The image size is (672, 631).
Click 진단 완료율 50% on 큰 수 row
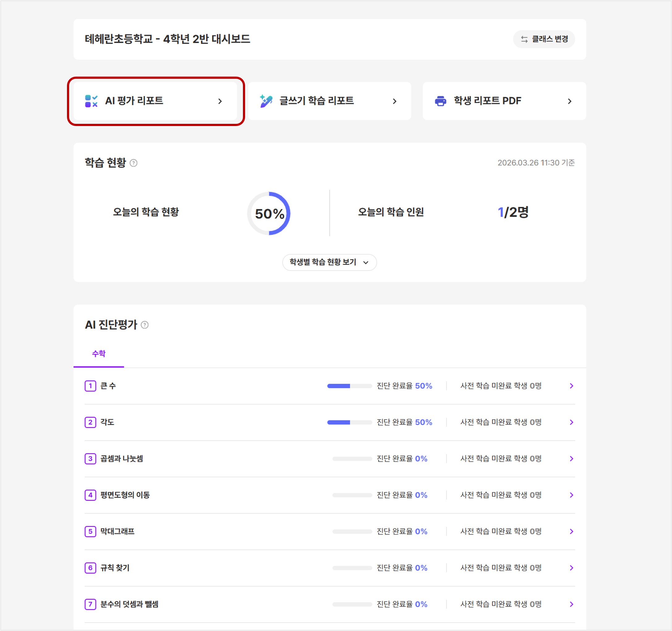(x=404, y=386)
